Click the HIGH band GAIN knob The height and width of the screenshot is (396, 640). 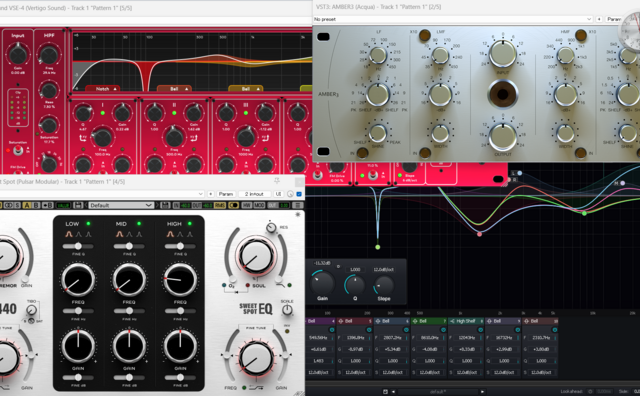point(180,346)
